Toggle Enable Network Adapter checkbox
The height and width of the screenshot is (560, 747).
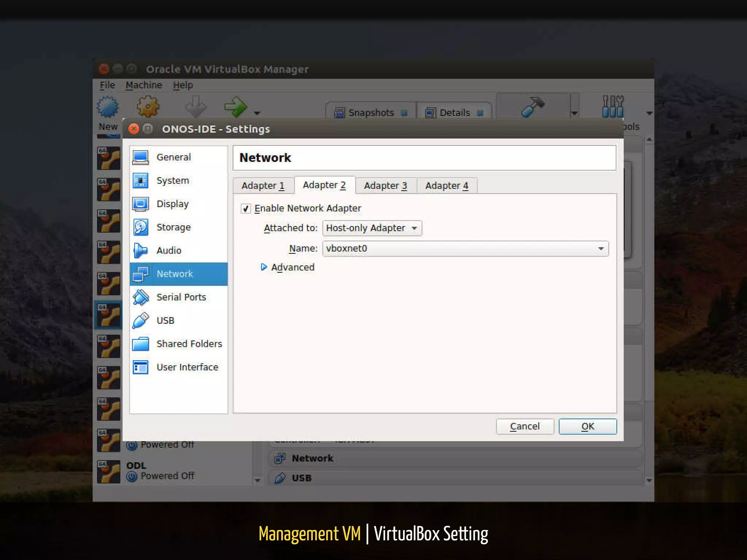coord(245,209)
